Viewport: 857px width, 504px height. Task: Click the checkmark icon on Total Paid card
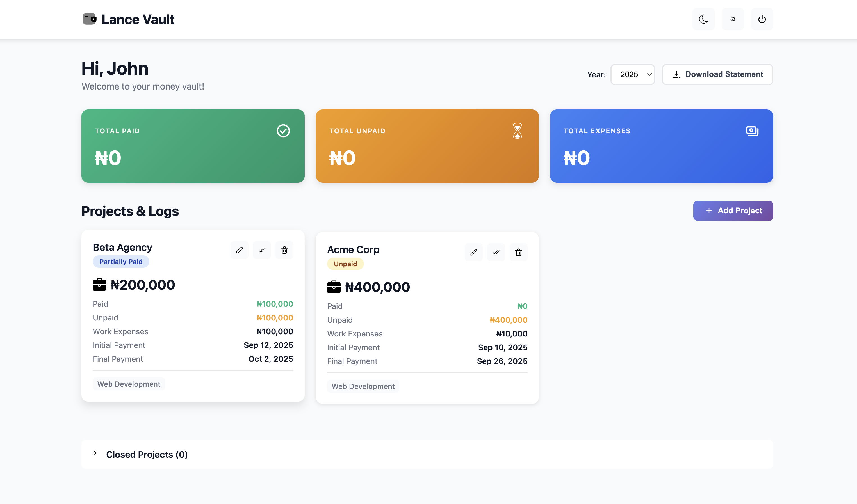[283, 131]
